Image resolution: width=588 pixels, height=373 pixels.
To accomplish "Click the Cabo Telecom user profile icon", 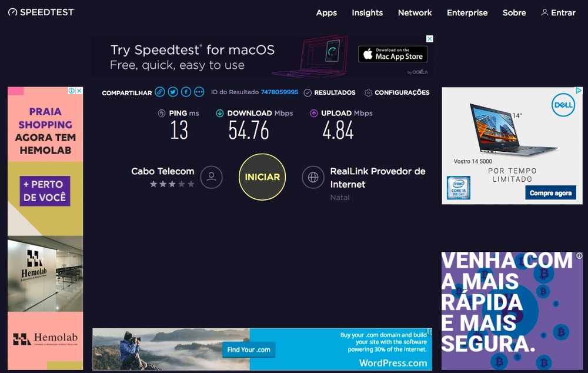I will (x=212, y=177).
